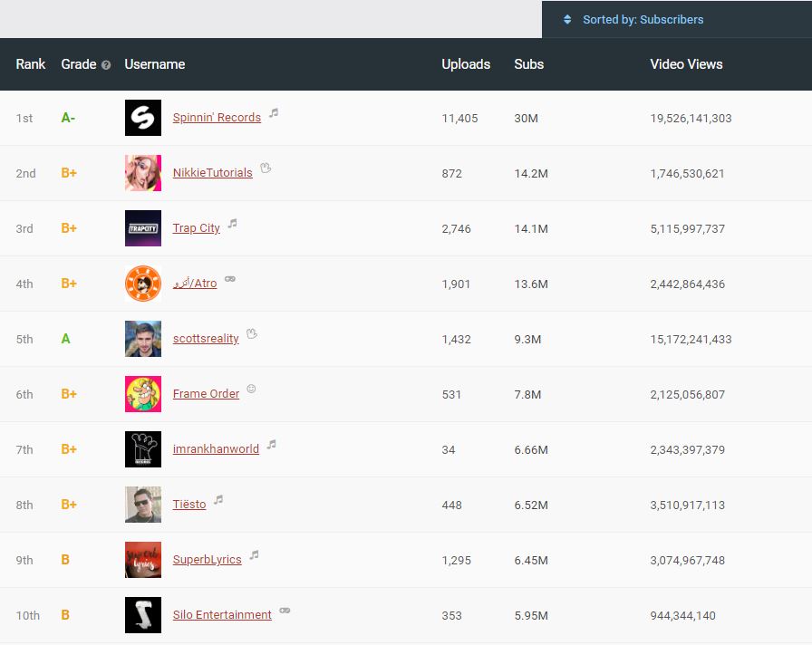Screen dimensions: 812x645
Task: Click the music note icon next to Trap City
Action: (x=233, y=223)
